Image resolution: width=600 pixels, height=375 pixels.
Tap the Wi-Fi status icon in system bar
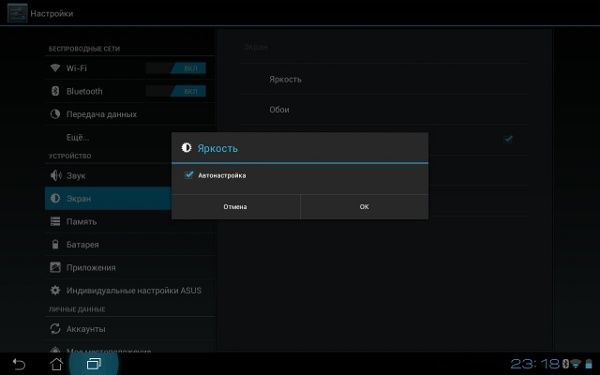tap(576, 364)
